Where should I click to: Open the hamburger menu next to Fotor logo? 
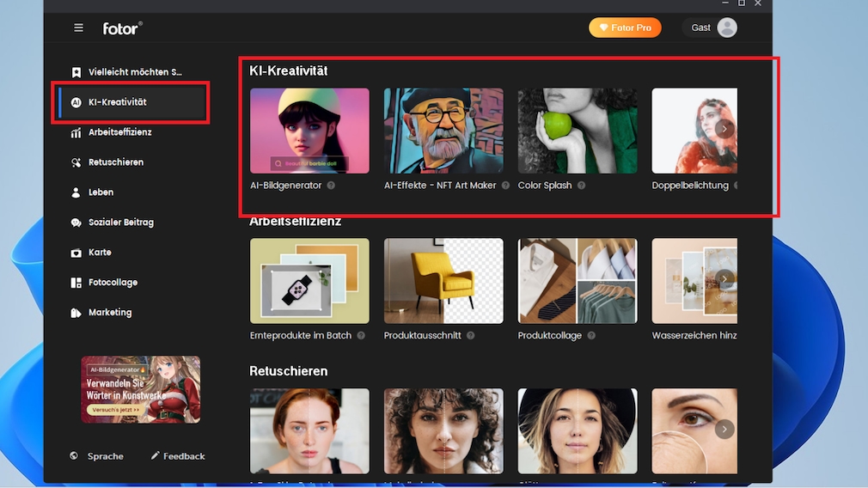point(79,27)
